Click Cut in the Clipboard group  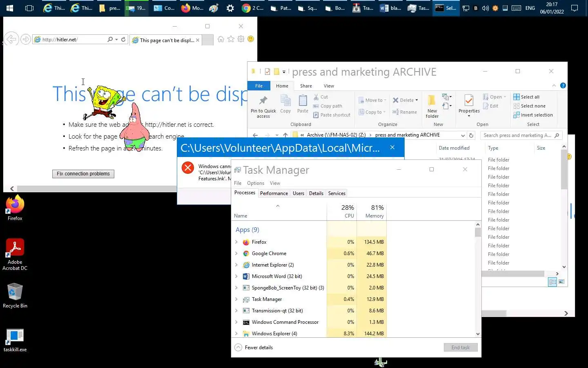321,97
